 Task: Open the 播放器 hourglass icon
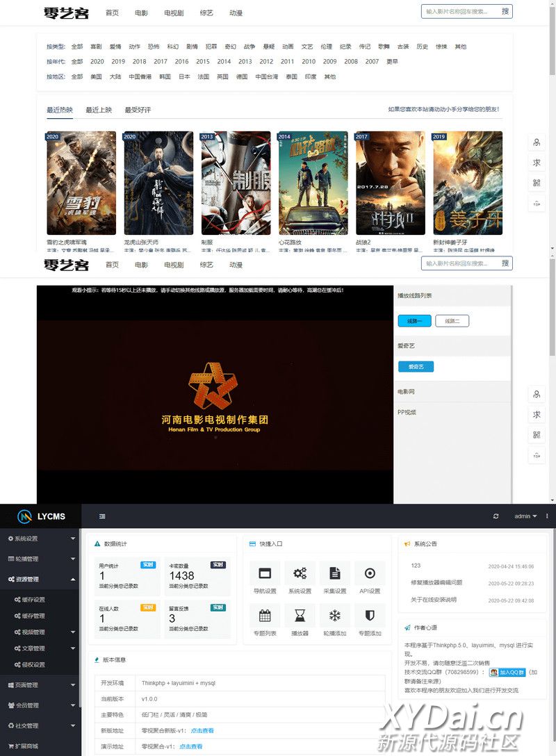click(x=300, y=616)
